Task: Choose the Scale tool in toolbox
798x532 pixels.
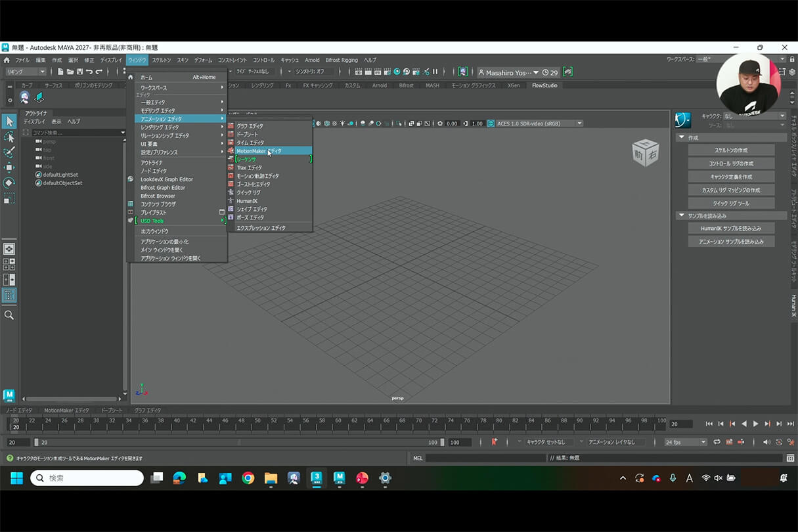Action: coord(9,198)
